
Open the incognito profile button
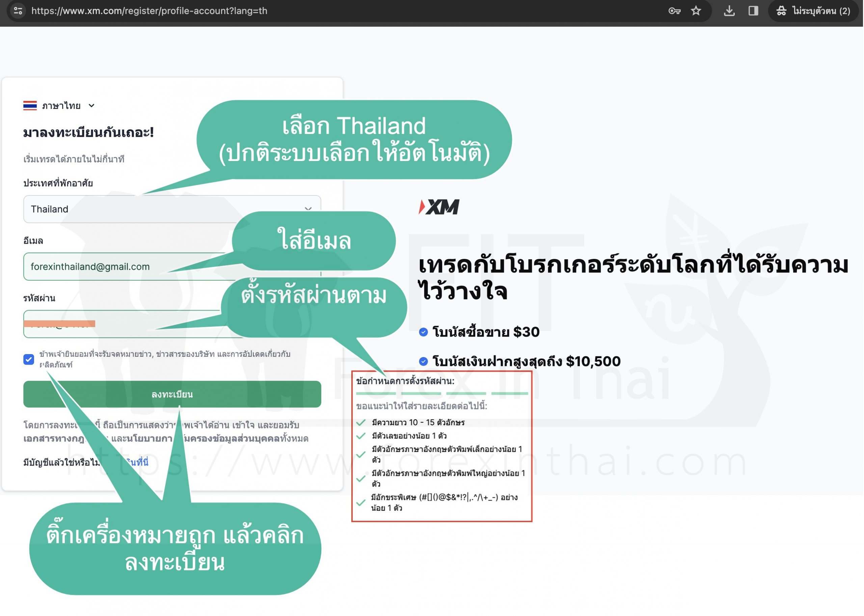813,10
